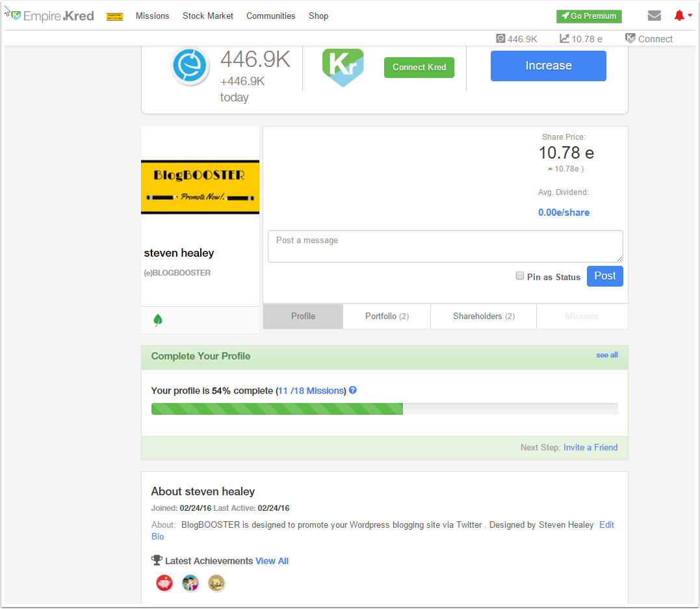Open the Missions menu item
This screenshot has width=700, height=609.
[x=152, y=16]
